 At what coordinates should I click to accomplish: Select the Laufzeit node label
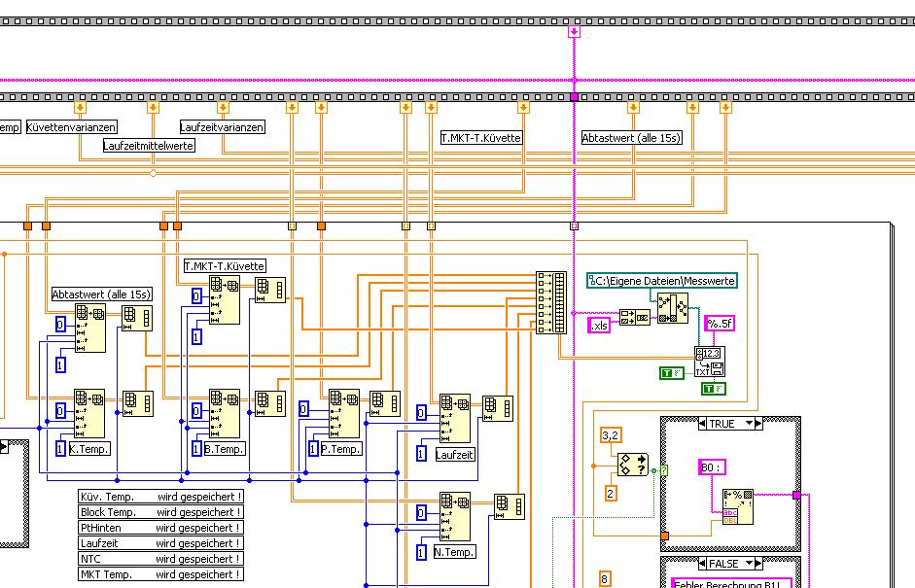coord(454,455)
